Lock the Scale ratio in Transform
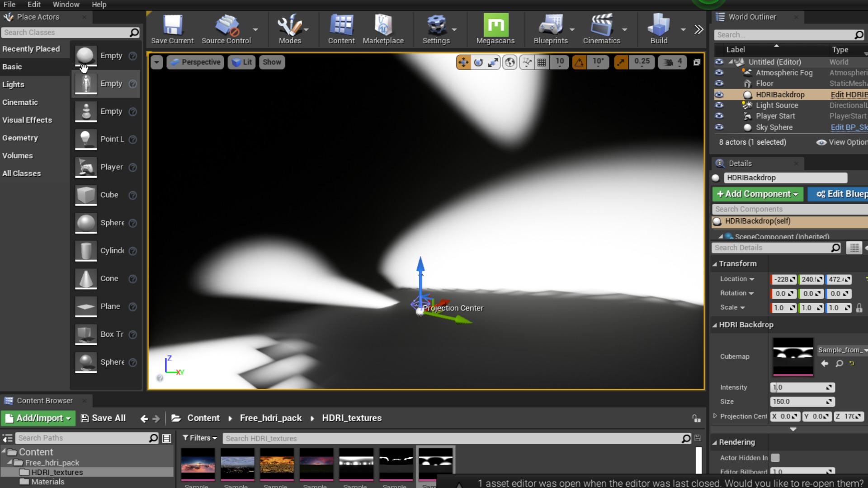The image size is (868, 488). tap(859, 308)
